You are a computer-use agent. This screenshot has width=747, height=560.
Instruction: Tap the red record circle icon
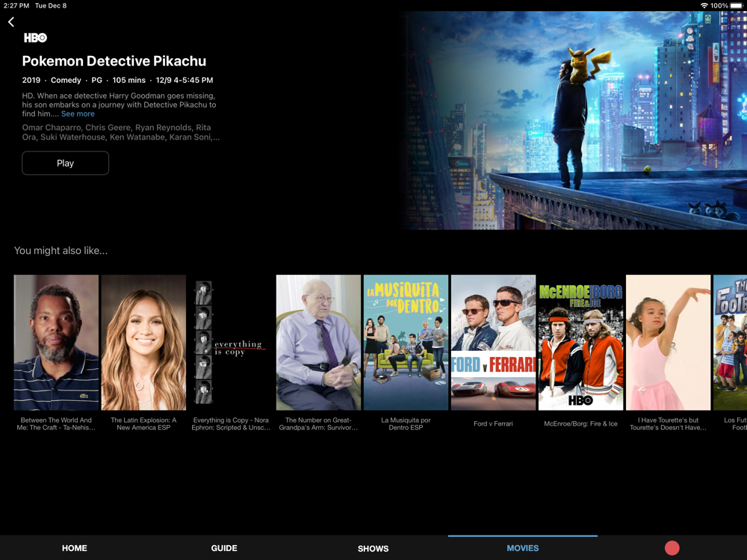click(x=672, y=548)
